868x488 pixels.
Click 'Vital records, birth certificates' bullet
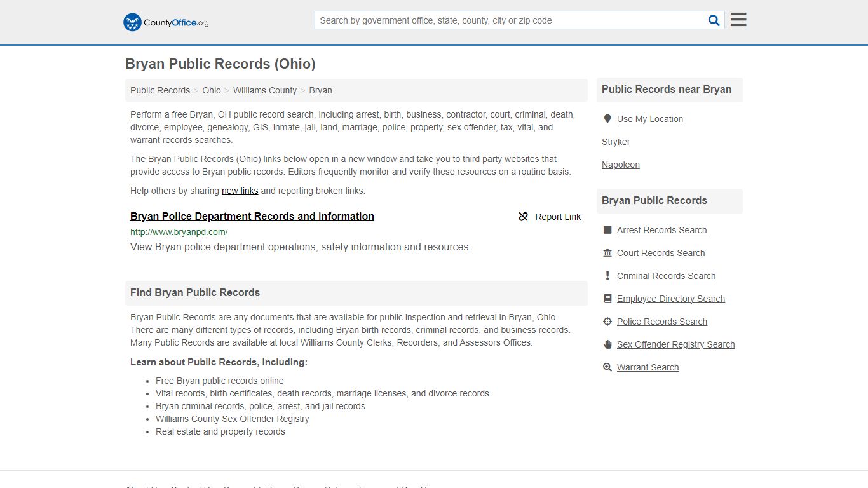coord(322,393)
